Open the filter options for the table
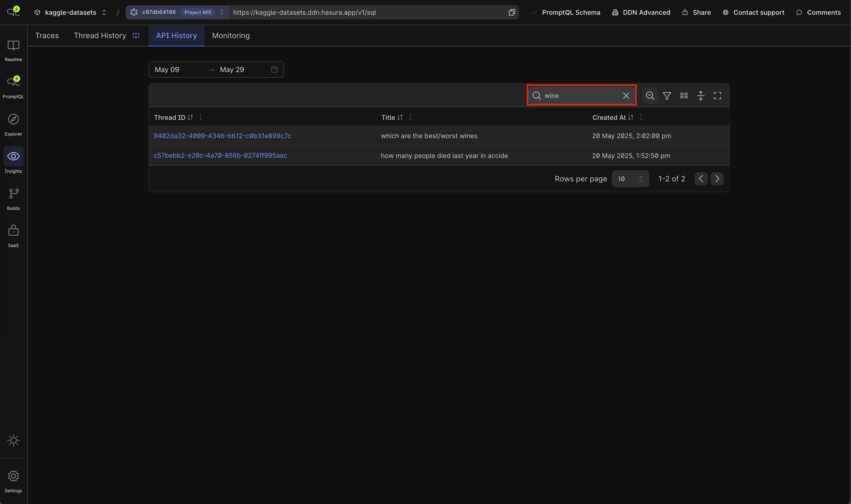 tap(666, 95)
